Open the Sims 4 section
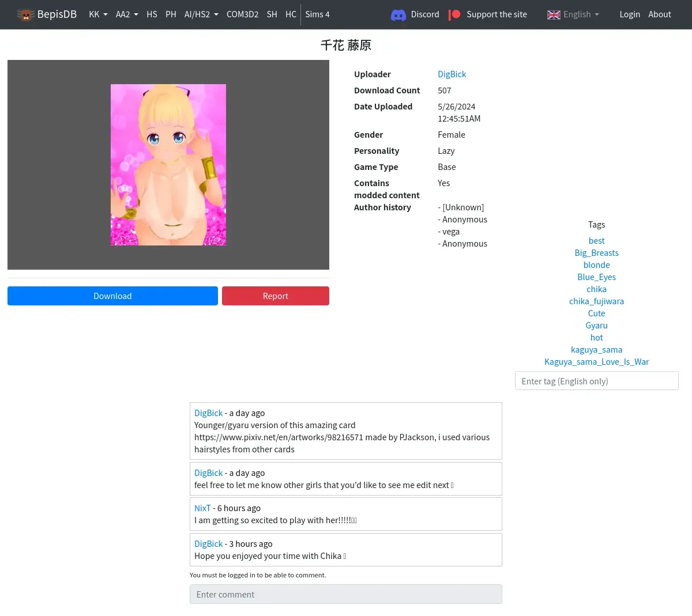Viewport: 692px width, 616px height. tap(317, 14)
